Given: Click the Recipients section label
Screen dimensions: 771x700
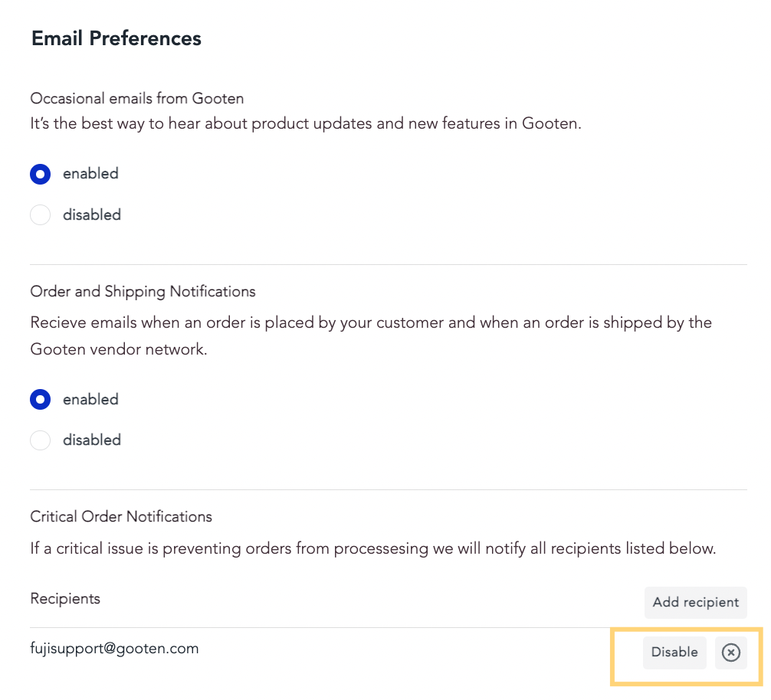Looking at the screenshot, I should point(65,599).
